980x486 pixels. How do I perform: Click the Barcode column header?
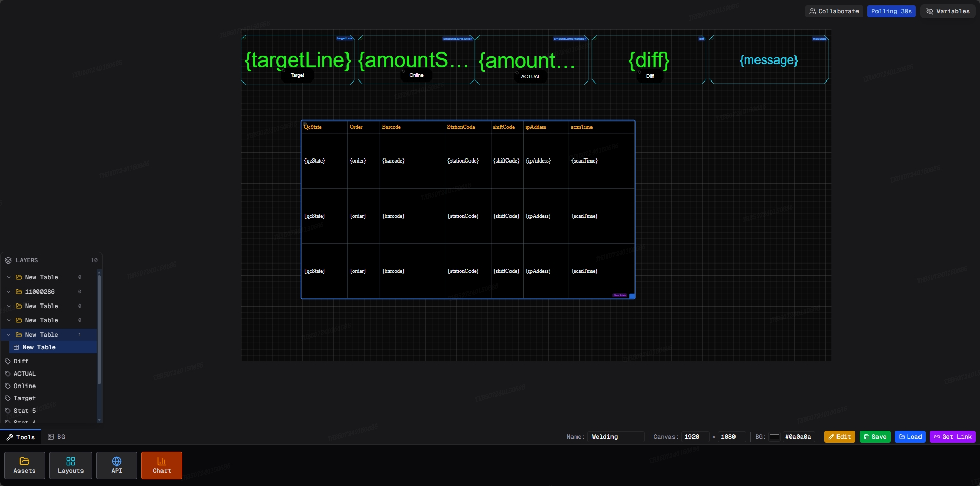(391, 127)
